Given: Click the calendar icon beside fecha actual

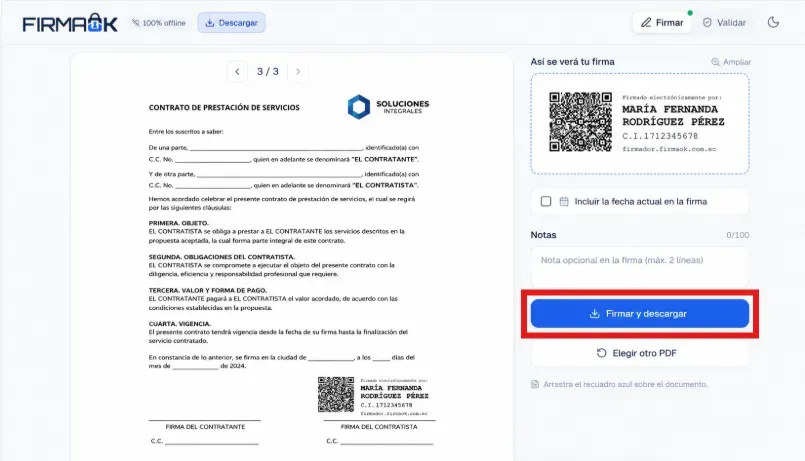Looking at the screenshot, I should tap(564, 201).
